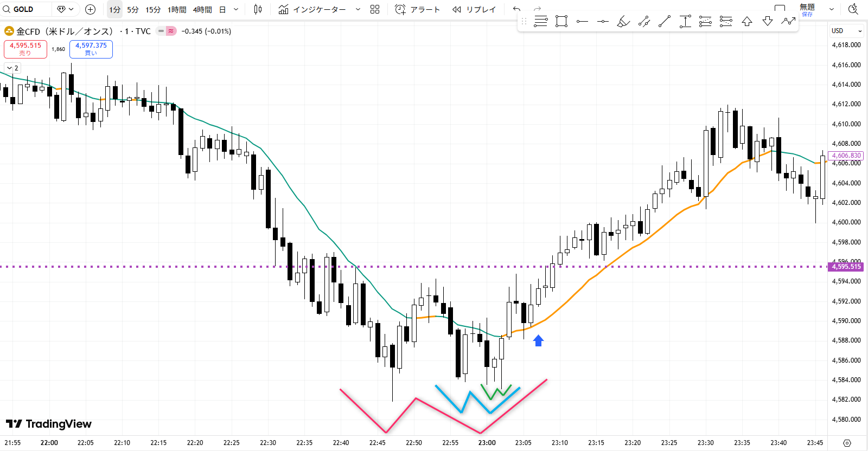Viewport: 868px width, 451px height.
Task: Toggle the gray dash badge beside TVC
Action: [x=161, y=31]
